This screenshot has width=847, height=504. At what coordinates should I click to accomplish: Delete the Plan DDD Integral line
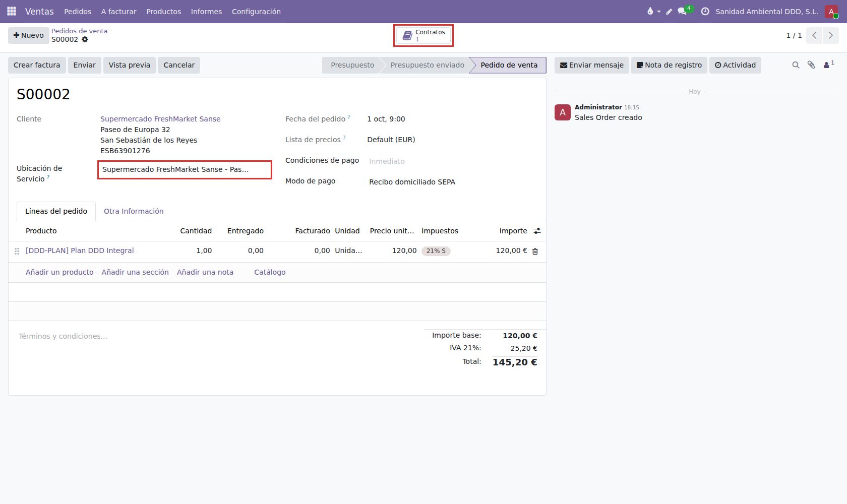535,251
